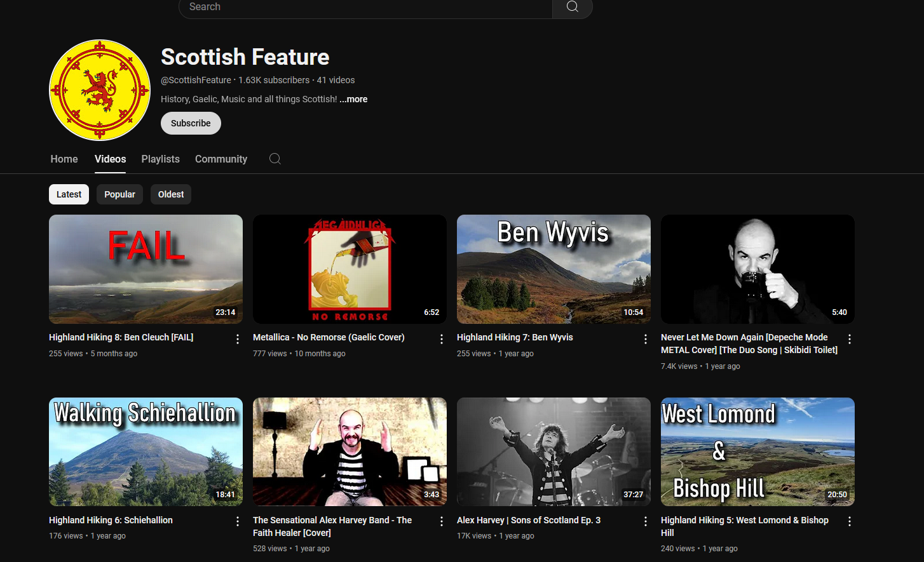The width and height of the screenshot is (924, 562).
Task: Open options menu for Metallica No Remorse video
Action: (442, 339)
